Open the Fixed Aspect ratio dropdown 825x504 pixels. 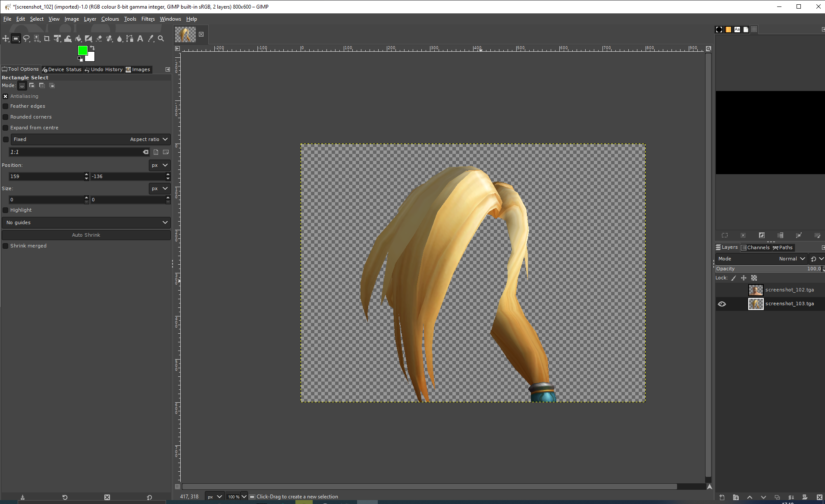pos(91,139)
